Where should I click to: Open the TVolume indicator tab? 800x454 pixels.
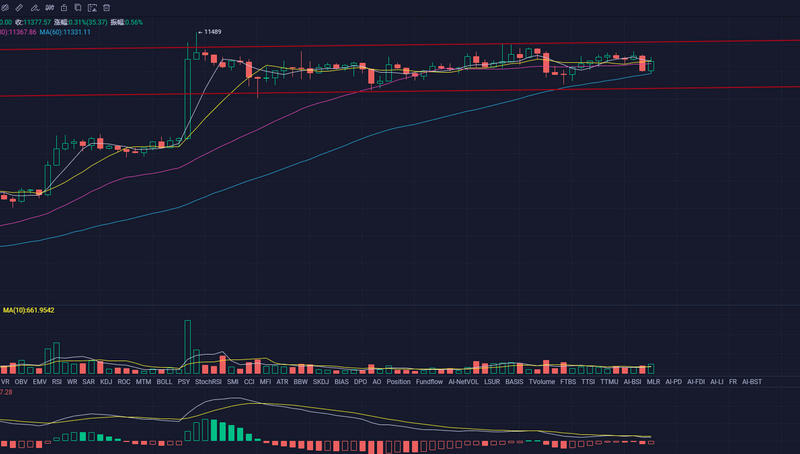click(541, 381)
